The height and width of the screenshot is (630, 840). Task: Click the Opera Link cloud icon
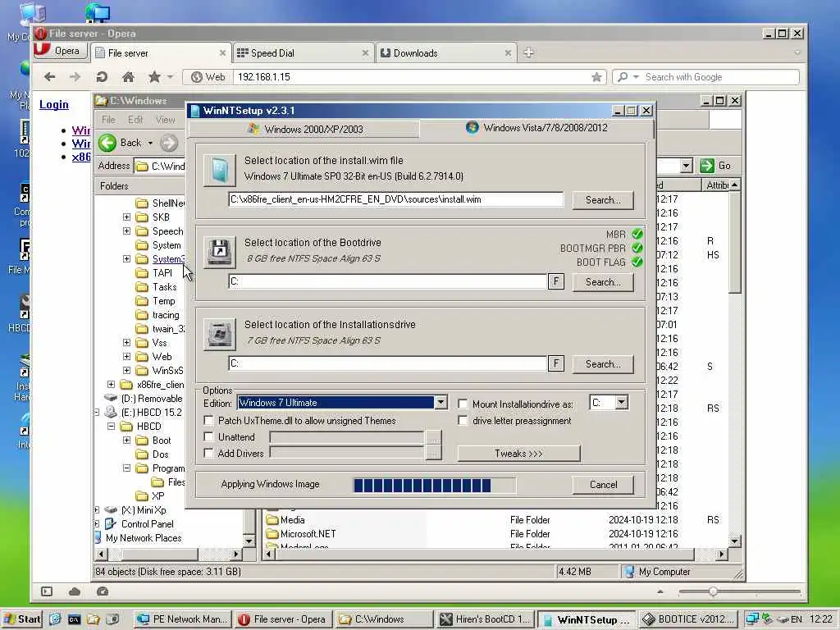tap(75, 591)
